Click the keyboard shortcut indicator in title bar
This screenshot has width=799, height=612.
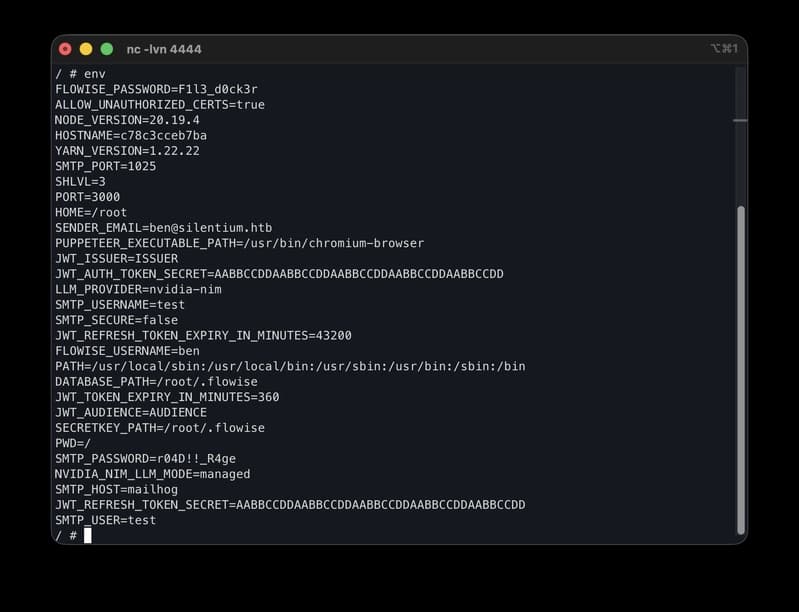pos(724,48)
